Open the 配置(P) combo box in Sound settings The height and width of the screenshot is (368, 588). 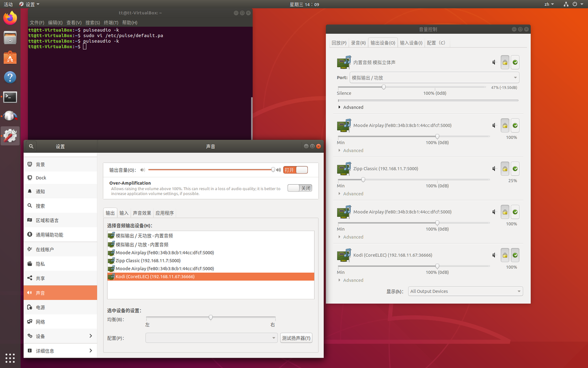tap(211, 338)
